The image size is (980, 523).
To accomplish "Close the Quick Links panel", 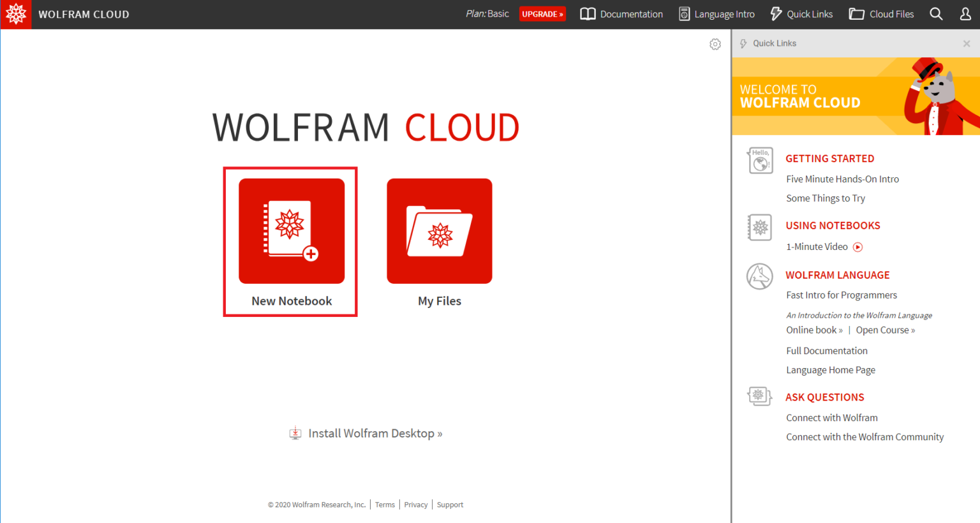I will 967,43.
